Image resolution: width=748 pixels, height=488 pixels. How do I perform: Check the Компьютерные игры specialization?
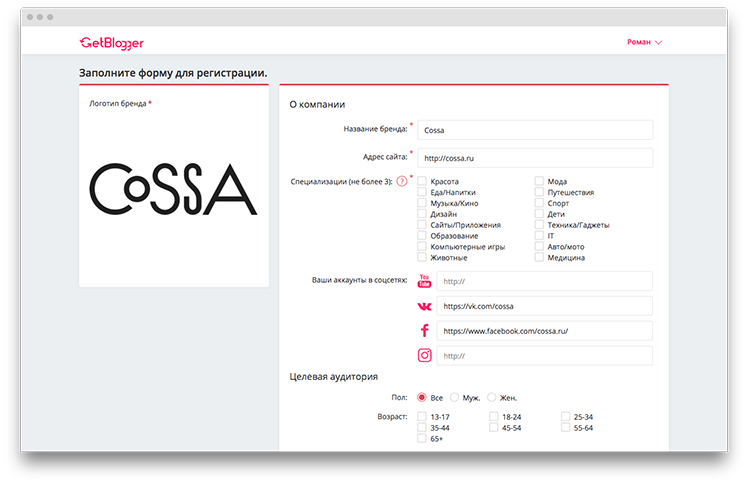click(422, 247)
